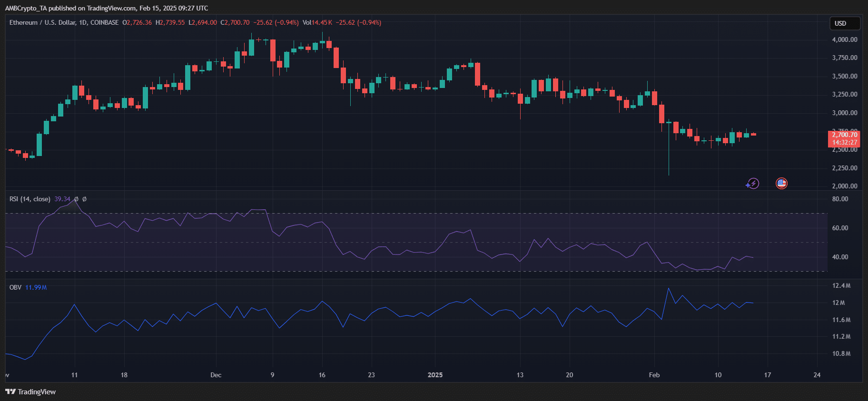The image size is (868, 401).
Task: Click the 3,250.00 price axis label
Action: (x=845, y=94)
